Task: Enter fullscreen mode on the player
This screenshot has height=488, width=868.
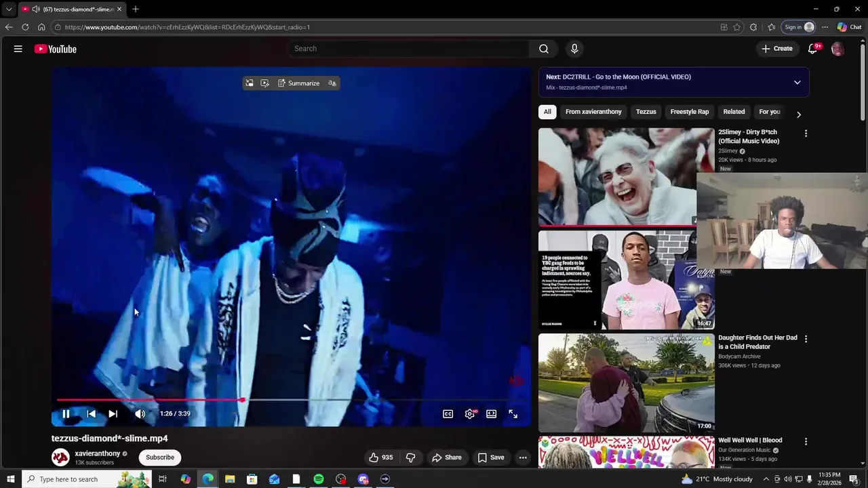Action: pos(513,413)
